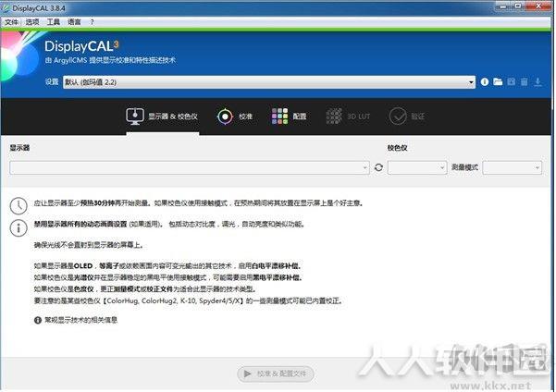
Task: Click the line mentioning ColorHug, K-10, Spyder4/5/X
Action: 189,300
